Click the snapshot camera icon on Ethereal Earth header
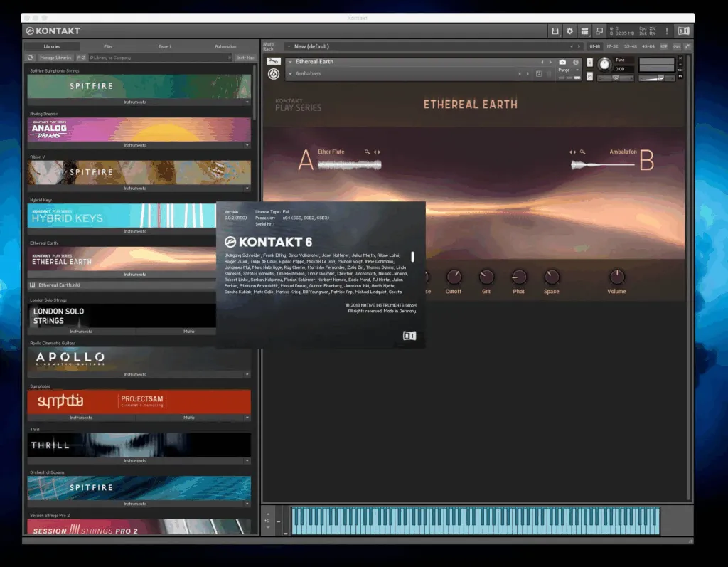This screenshot has height=567, width=728. (x=562, y=62)
